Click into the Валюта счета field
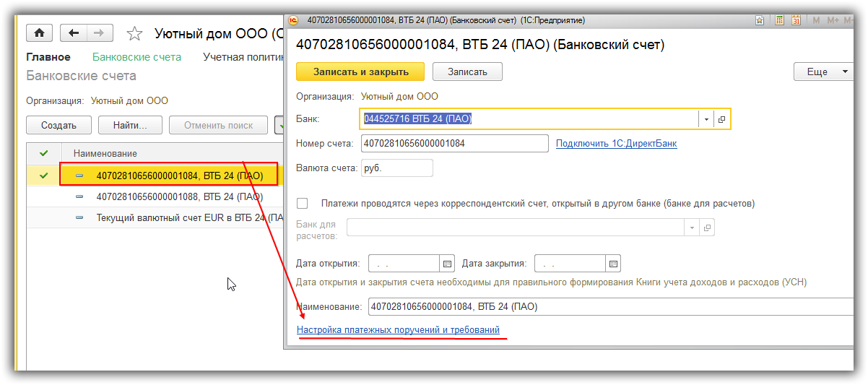This screenshot has width=868, height=385. coord(396,168)
